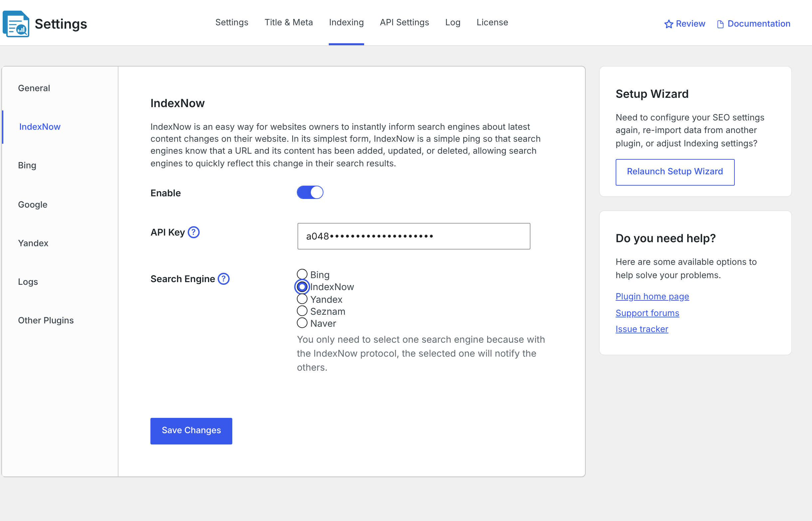812x521 pixels.
Task: Go to the API Settings tab
Action: (x=404, y=22)
